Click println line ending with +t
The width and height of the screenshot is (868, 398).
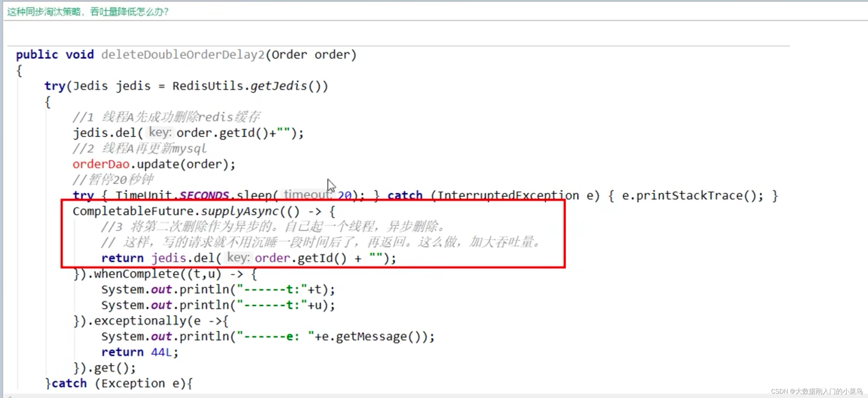click(x=218, y=290)
